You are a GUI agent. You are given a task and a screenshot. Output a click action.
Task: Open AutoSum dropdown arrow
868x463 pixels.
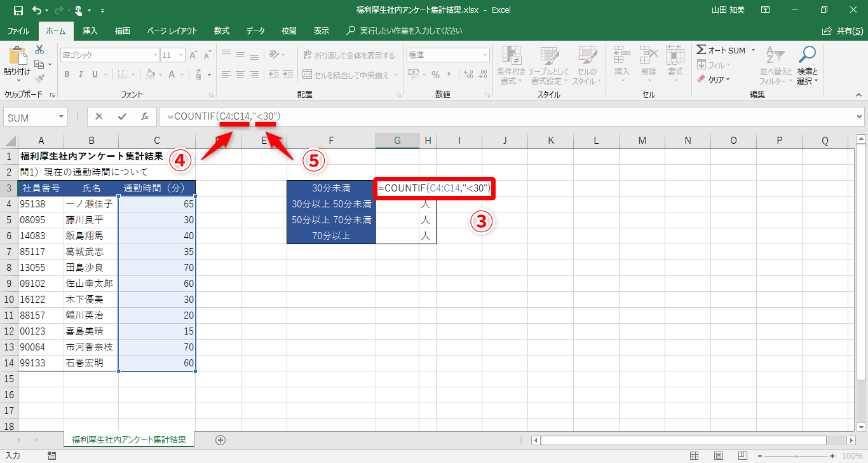pyautogui.click(x=753, y=50)
